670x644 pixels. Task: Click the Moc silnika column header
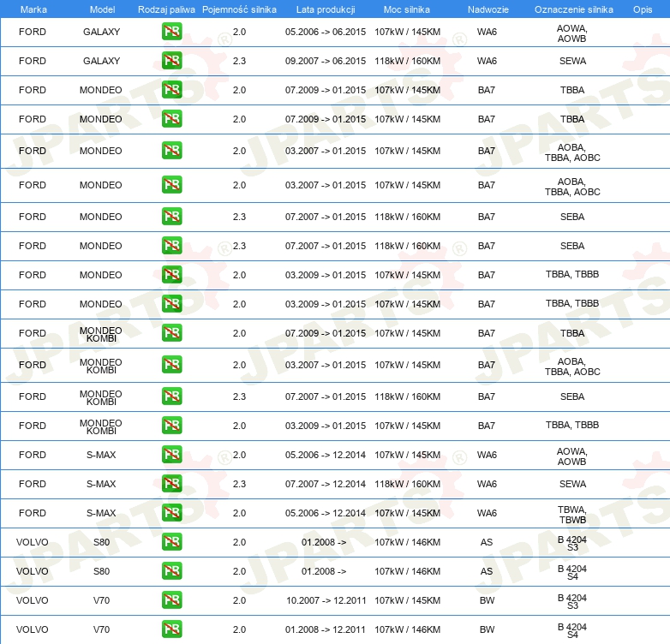click(407, 9)
